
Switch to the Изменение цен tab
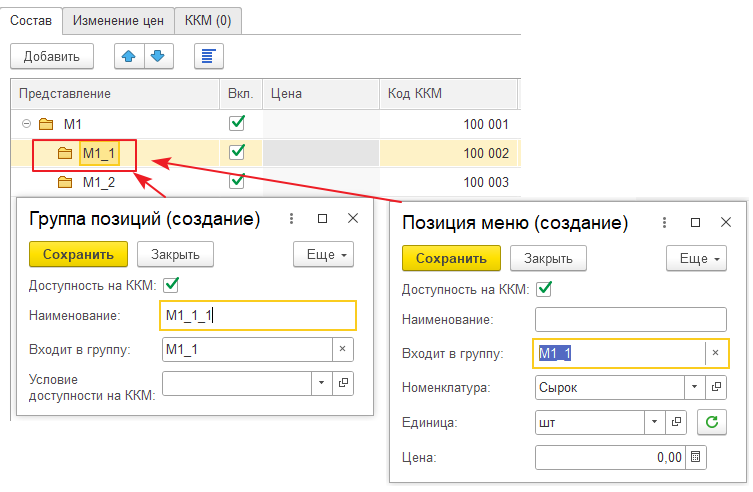117,19
